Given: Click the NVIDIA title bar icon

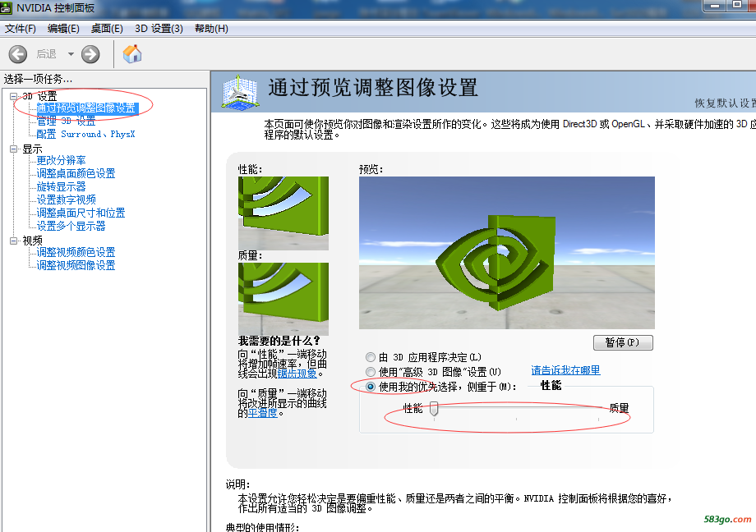Looking at the screenshot, I should pyautogui.click(x=7, y=7).
